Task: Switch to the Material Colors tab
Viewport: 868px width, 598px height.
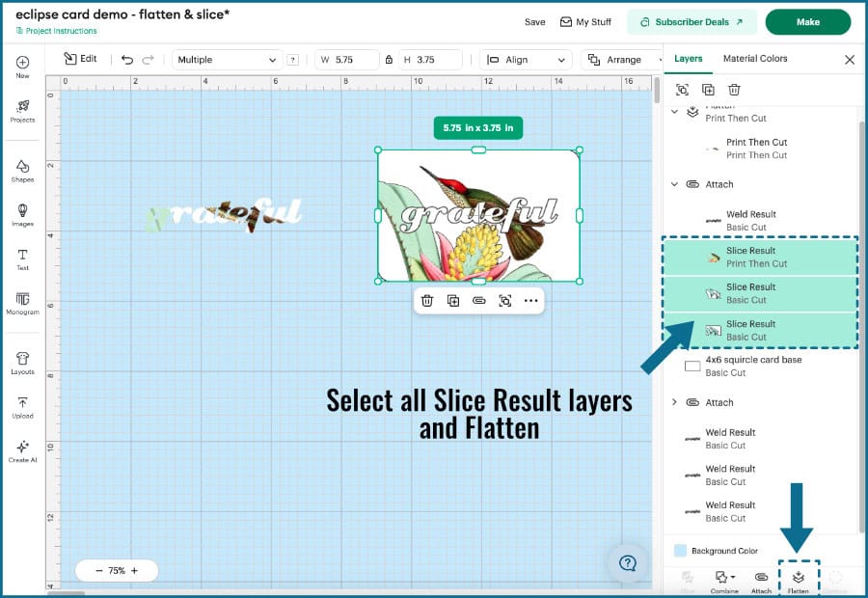Action: point(755,59)
